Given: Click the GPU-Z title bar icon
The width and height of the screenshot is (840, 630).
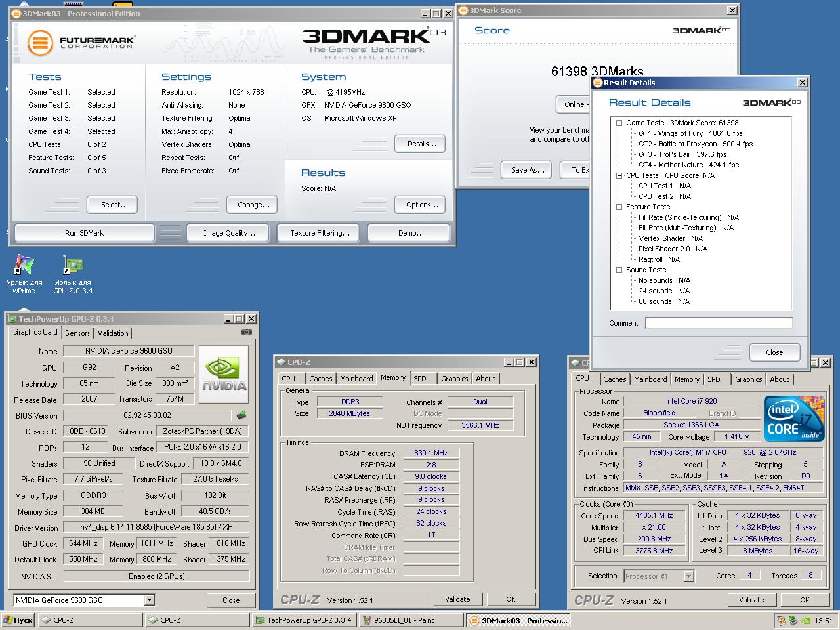Looking at the screenshot, I should (x=12, y=319).
